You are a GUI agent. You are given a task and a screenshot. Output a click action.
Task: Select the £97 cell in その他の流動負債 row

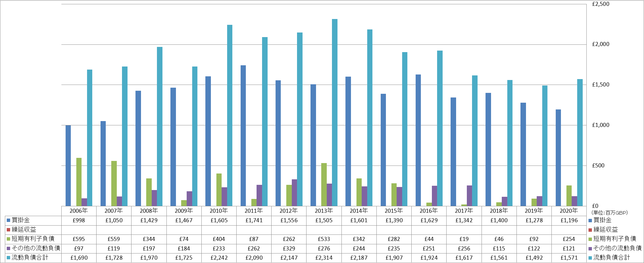tap(79, 249)
